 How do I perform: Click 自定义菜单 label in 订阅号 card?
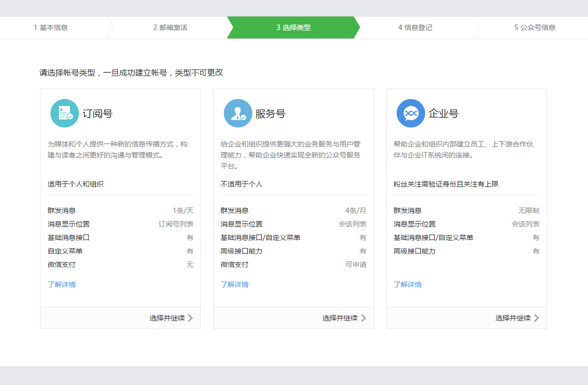coord(65,251)
